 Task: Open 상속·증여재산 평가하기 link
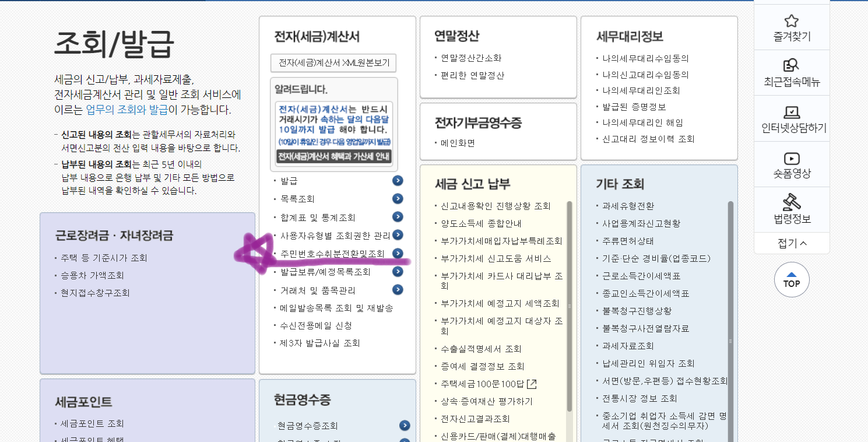487,401
